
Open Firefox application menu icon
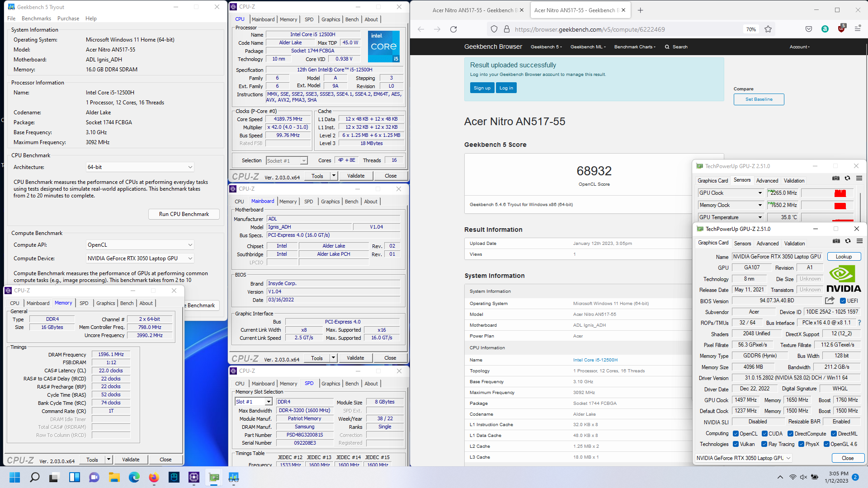[858, 29]
